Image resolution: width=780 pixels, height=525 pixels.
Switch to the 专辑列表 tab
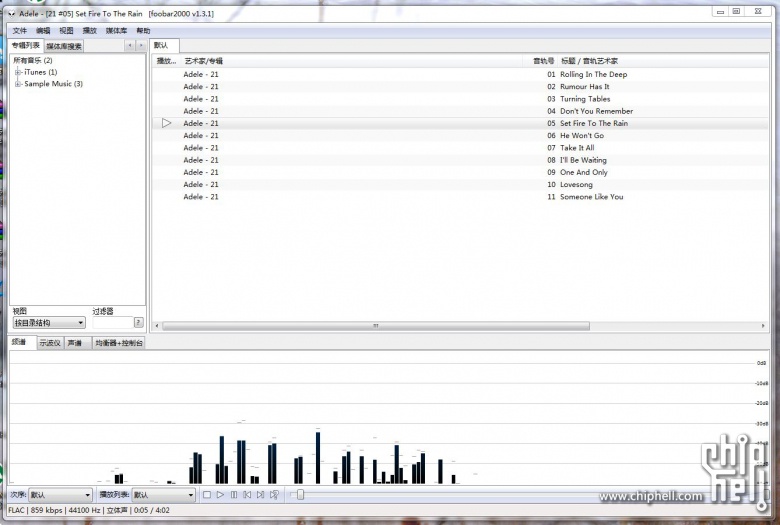26,45
